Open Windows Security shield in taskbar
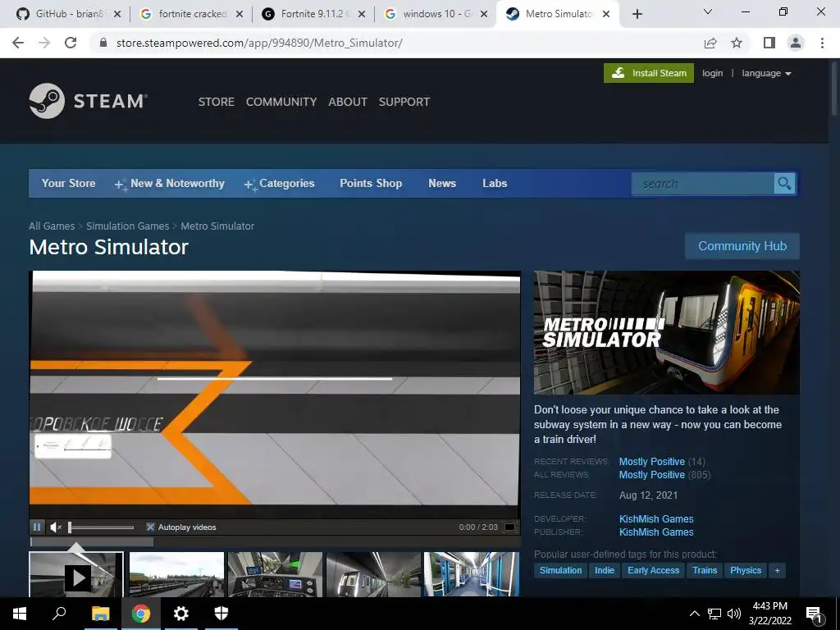 pos(221,614)
